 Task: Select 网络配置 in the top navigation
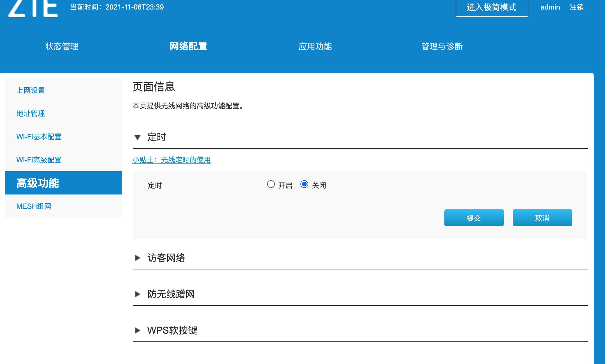(189, 46)
